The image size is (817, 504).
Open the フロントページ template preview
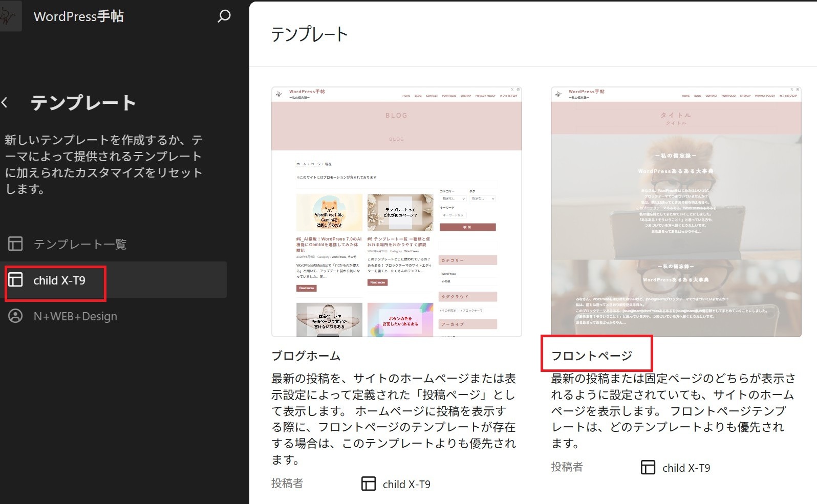point(676,212)
